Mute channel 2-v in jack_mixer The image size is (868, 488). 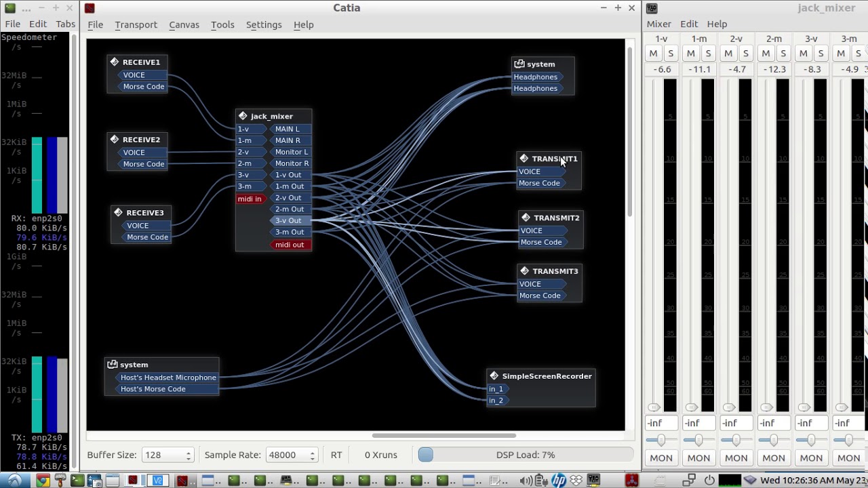728,54
